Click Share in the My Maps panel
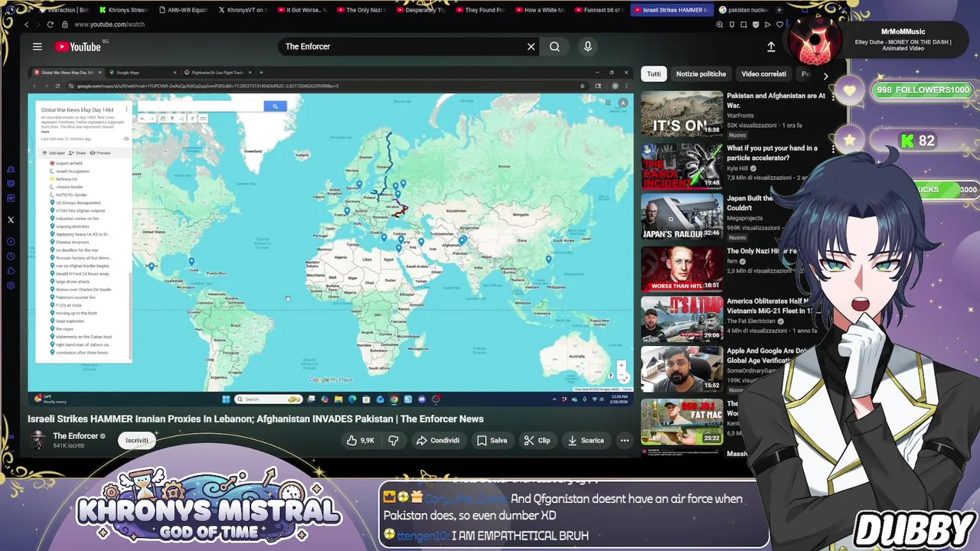 [x=78, y=153]
